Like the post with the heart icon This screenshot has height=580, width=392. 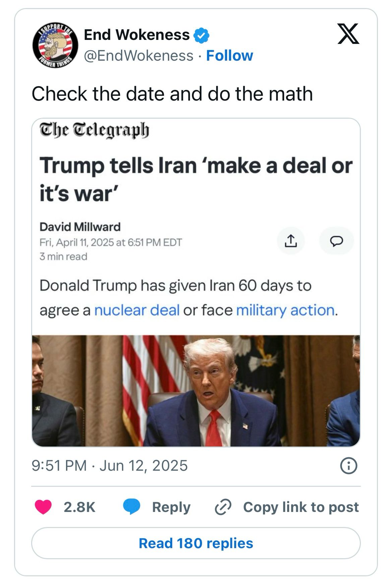pyautogui.click(x=43, y=507)
